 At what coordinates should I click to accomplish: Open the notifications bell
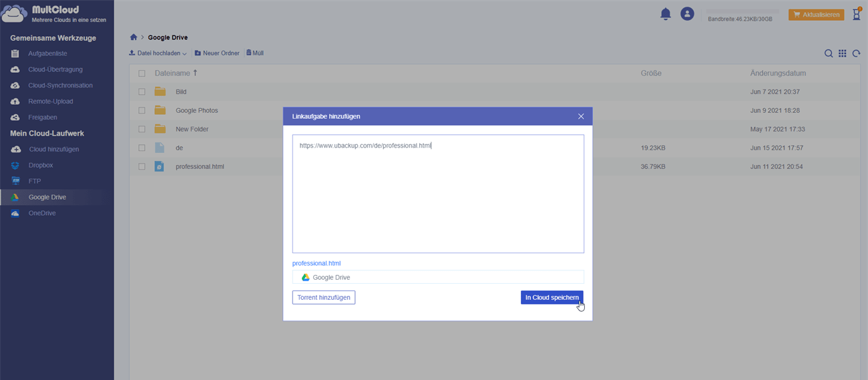pyautogui.click(x=666, y=14)
